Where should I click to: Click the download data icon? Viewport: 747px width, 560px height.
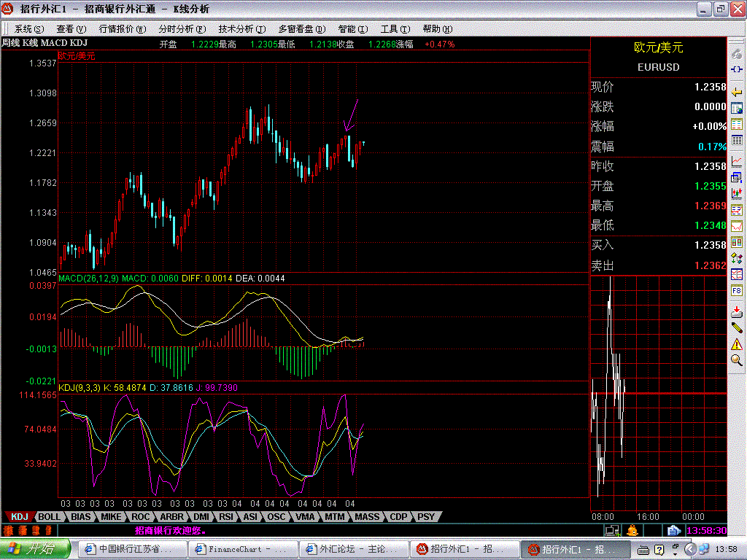click(737, 312)
